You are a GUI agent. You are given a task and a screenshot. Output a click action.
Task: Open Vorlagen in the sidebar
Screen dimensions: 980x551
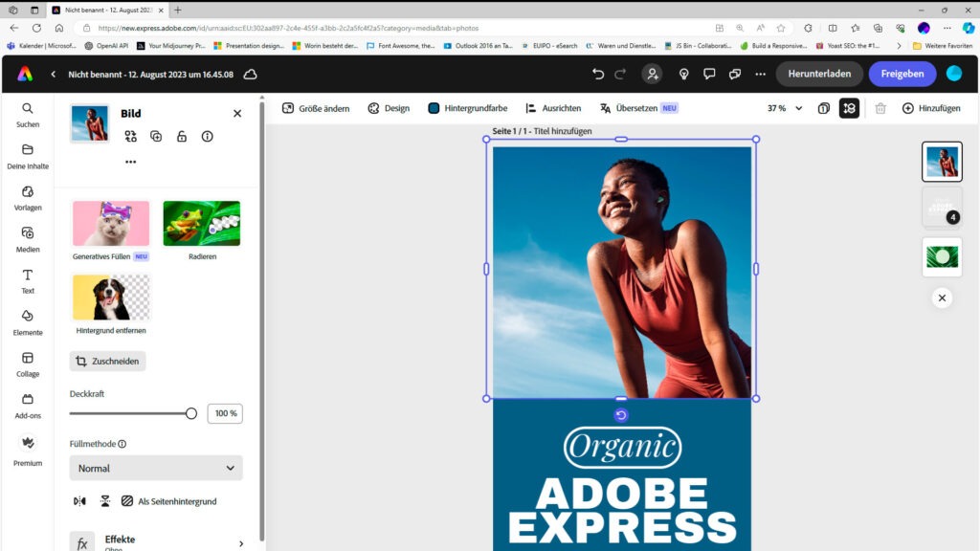28,199
